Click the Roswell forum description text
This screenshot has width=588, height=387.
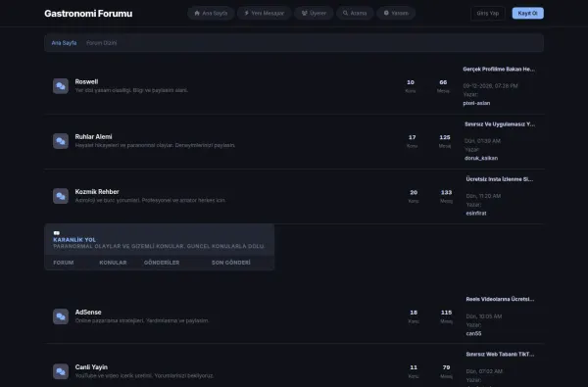[131, 90]
